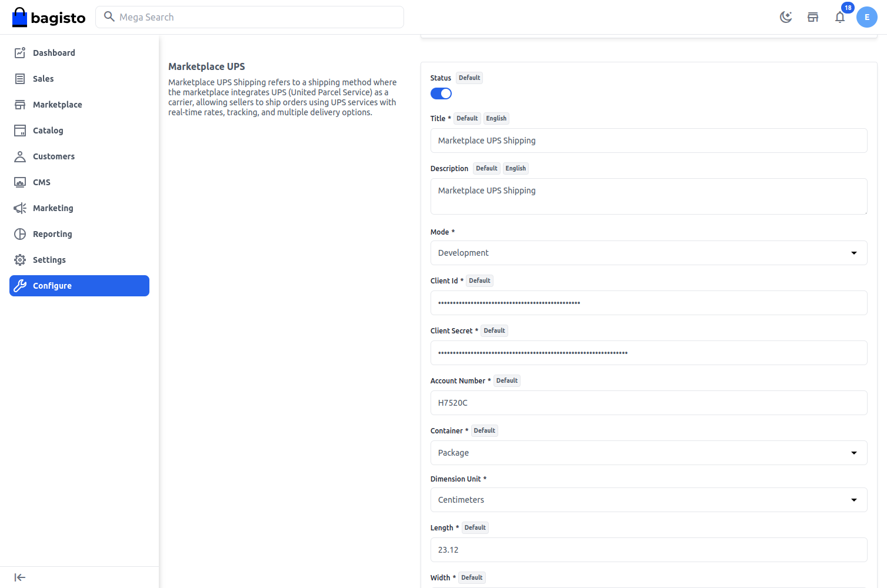
Task: Click the Default tag beside Account Number
Action: point(507,380)
